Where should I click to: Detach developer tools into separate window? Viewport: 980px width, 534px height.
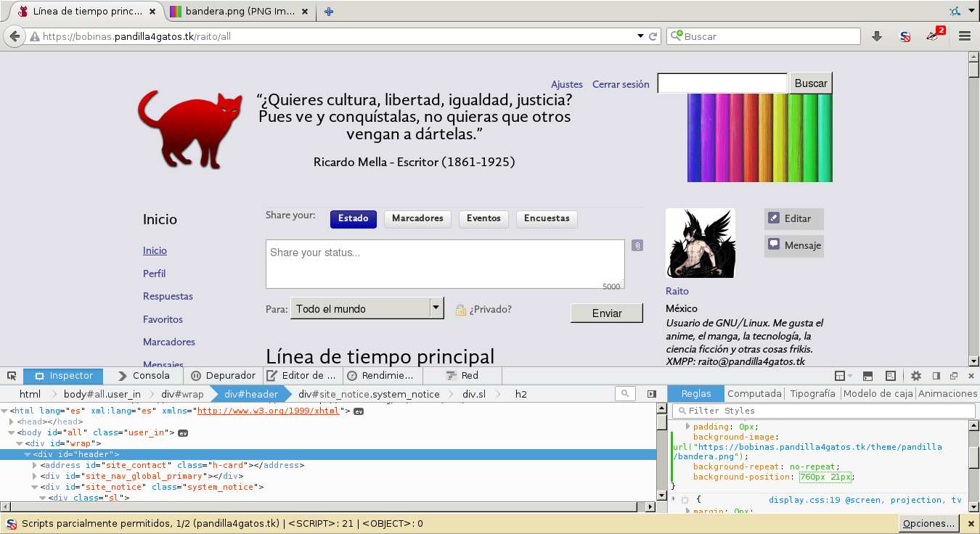[954, 376]
